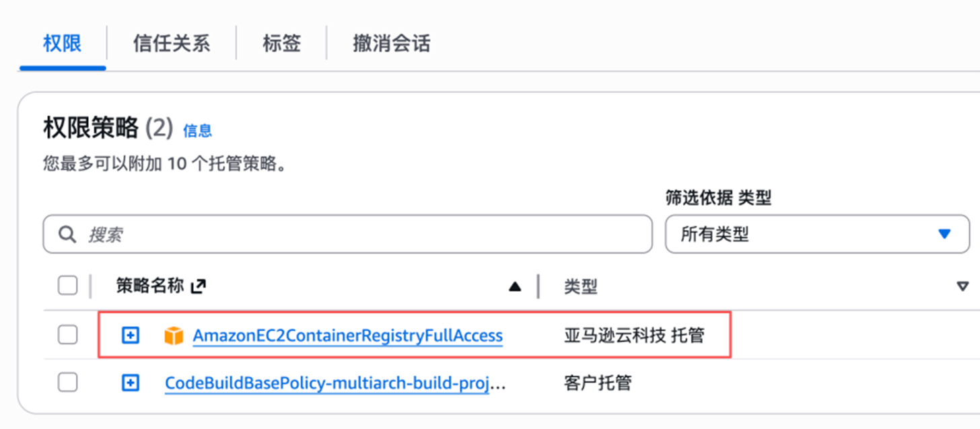
Task: Switch to the 权限 tab
Action: pos(62,44)
